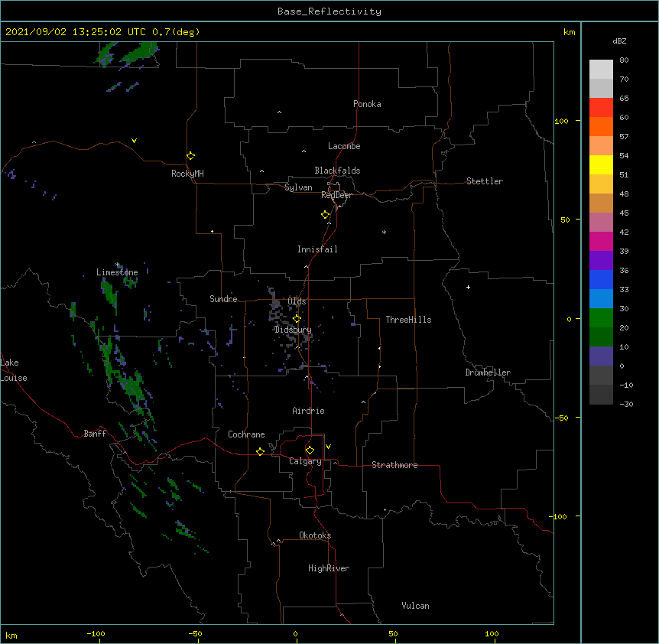Click the Stettler city label
This screenshot has height=644, width=659.
[x=485, y=181]
